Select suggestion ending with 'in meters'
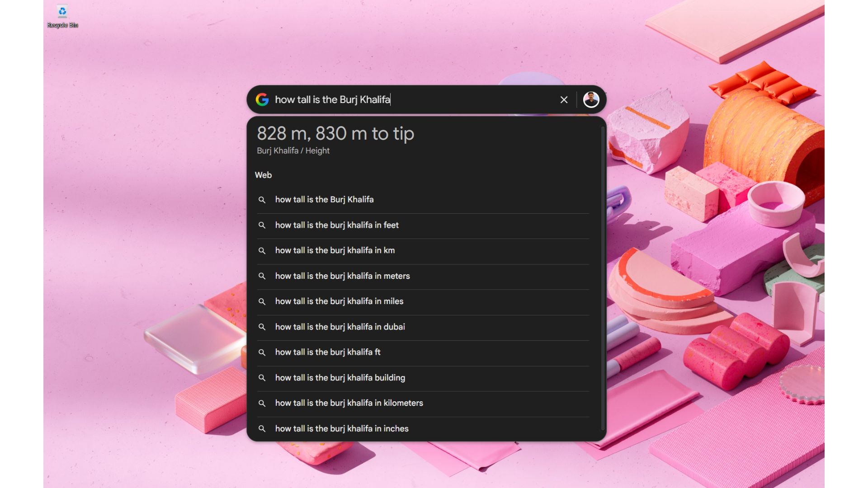The height and width of the screenshot is (488, 868). (x=342, y=276)
